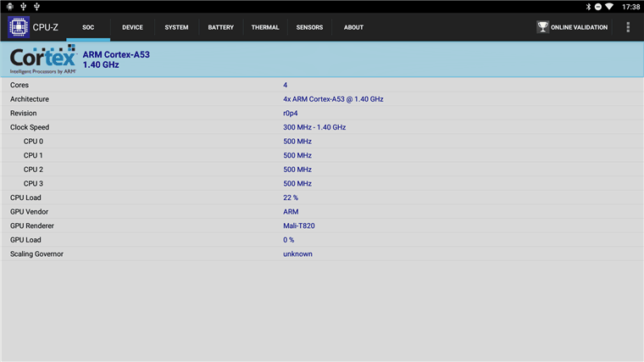
Task: Select the GPU Vendor row label
Action: [29, 212]
